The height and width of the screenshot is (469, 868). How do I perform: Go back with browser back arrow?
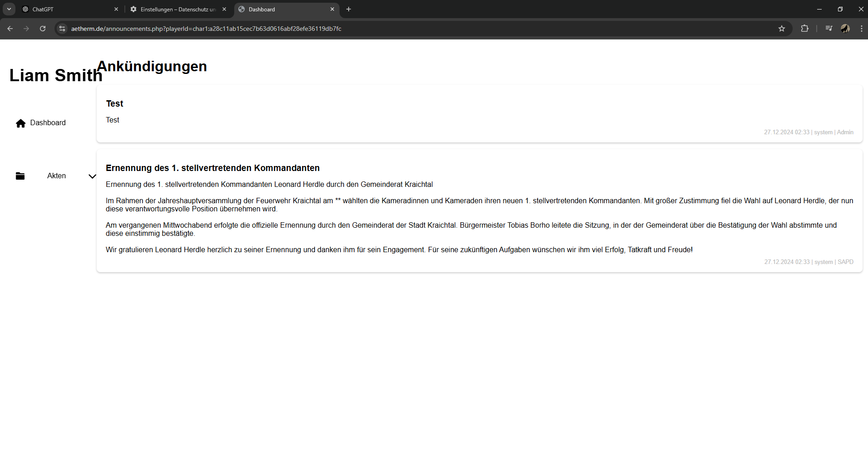tap(10, 29)
